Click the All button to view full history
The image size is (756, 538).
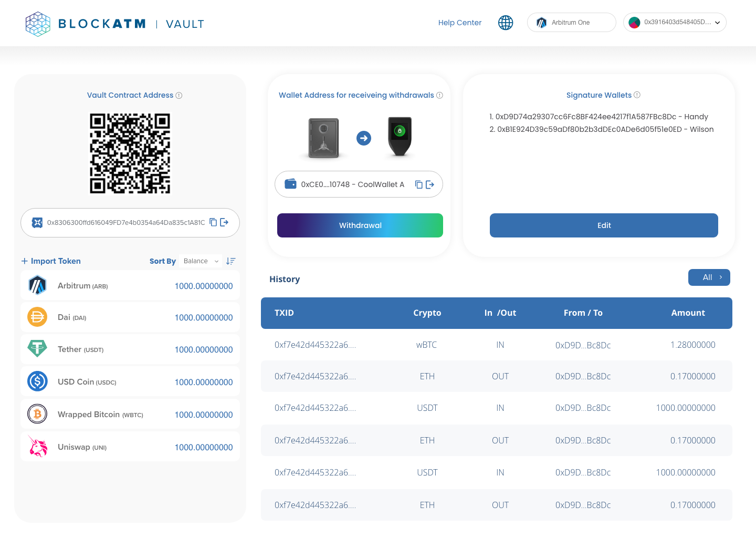pyautogui.click(x=709, y=277)
